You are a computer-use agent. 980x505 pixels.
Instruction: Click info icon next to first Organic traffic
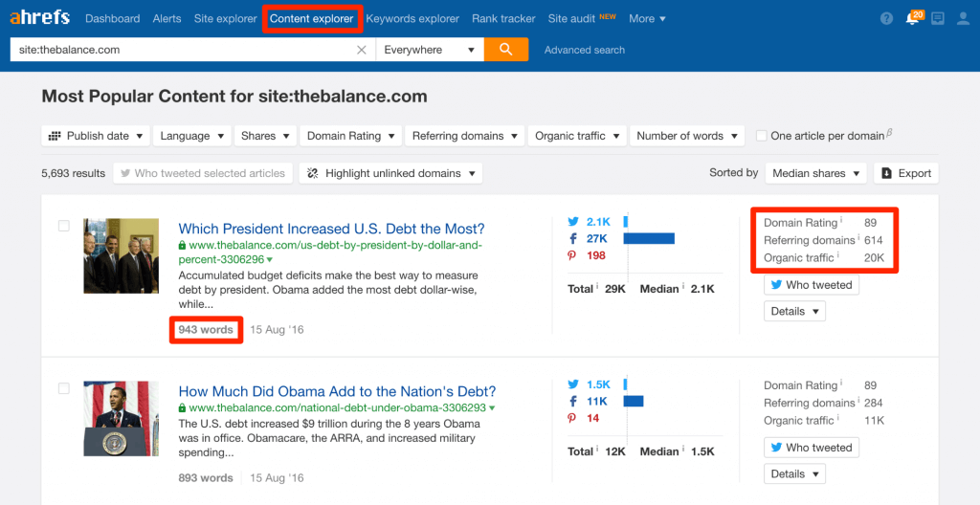[837, 255]
